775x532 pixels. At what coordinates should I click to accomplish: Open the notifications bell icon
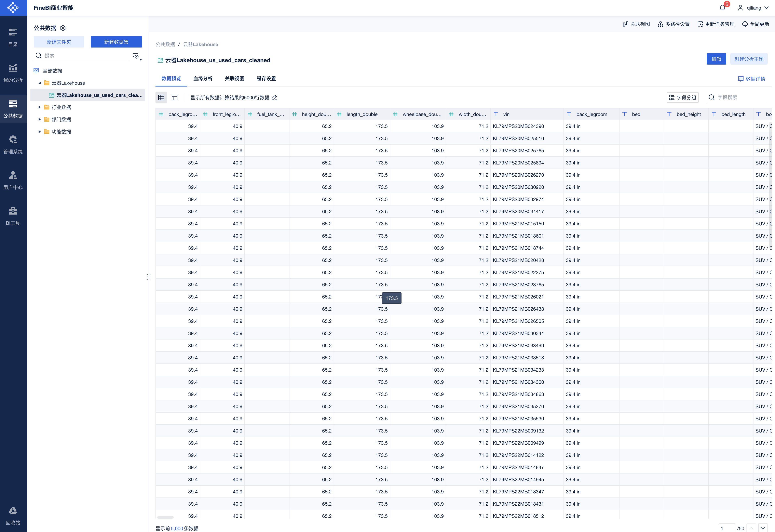[x=722, y=8]
